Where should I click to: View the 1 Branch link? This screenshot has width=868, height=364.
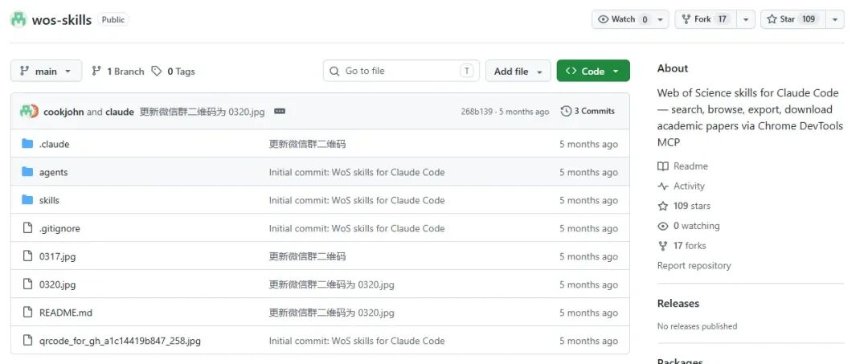coord(118,71)
